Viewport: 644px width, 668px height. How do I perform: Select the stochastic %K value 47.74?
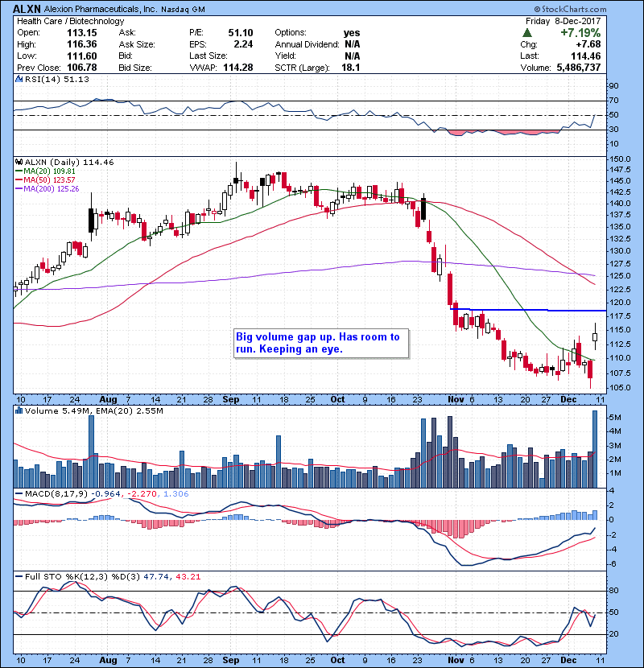[x=157, y=577]
